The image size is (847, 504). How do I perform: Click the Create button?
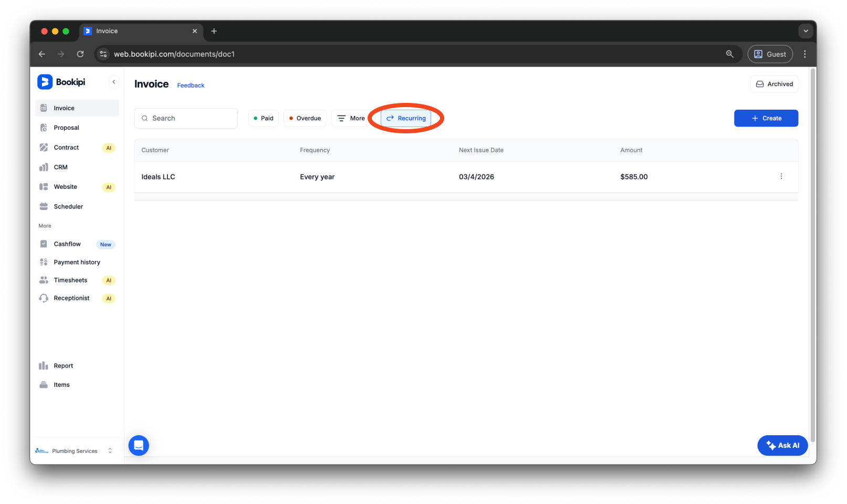tap(766, 118)
